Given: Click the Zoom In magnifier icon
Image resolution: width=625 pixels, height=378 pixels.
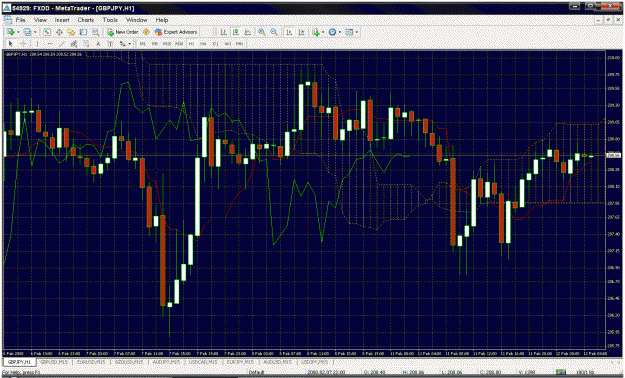Looking at the screenshot, I should click(x=262, y=32).
